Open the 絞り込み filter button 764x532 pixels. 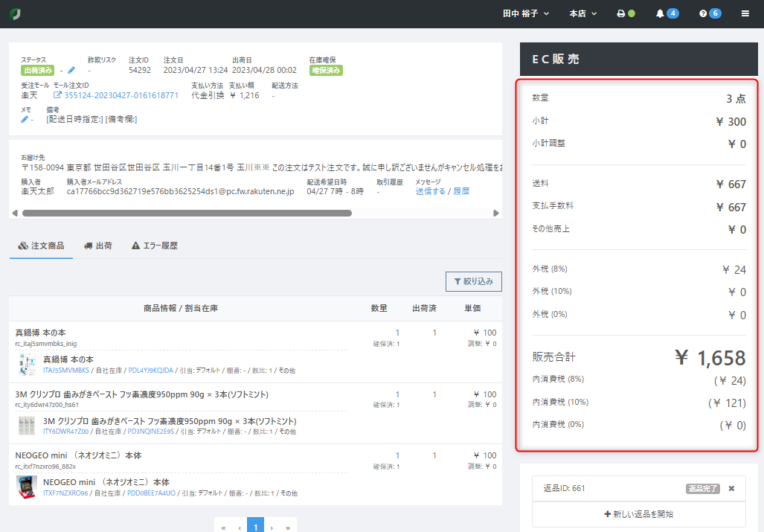(x=473, y=281)
